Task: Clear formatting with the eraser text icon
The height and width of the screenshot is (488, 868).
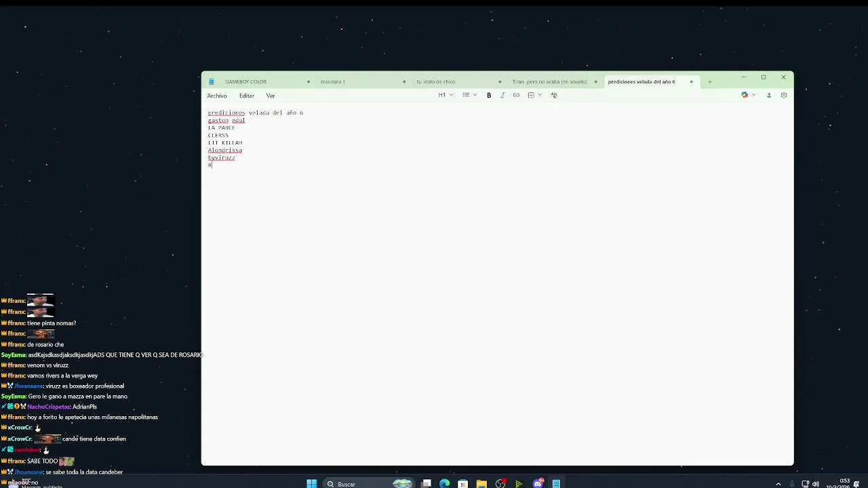Action: (554, 95)
